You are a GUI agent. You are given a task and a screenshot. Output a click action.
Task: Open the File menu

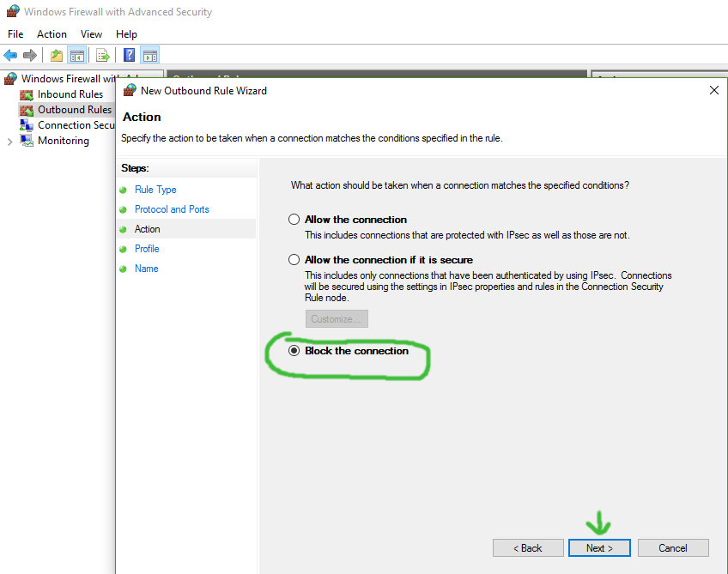point(15,33)
